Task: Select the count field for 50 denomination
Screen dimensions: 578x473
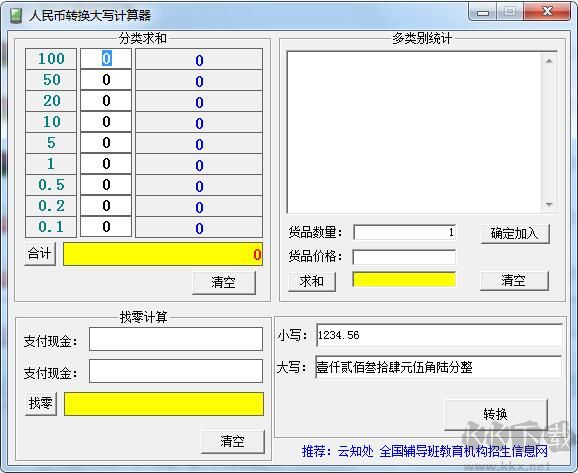Action: tap(106, 80)
